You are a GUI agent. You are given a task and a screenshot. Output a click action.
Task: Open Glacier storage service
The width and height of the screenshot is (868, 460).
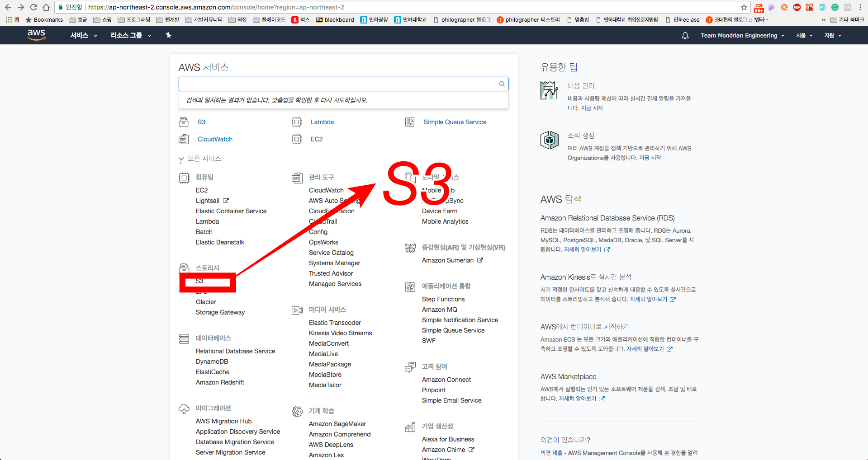(x=206, y=302)
